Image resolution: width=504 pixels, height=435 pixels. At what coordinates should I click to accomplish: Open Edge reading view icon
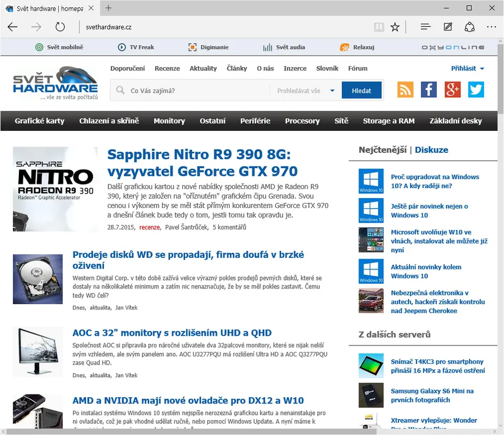click(x=379, y=27)
